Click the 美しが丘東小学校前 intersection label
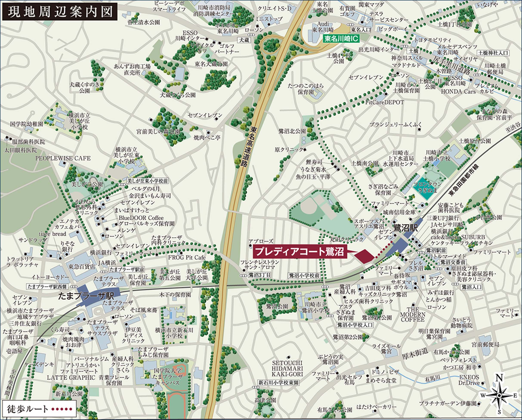The image size is (522, 420). (x=148, y=181)
